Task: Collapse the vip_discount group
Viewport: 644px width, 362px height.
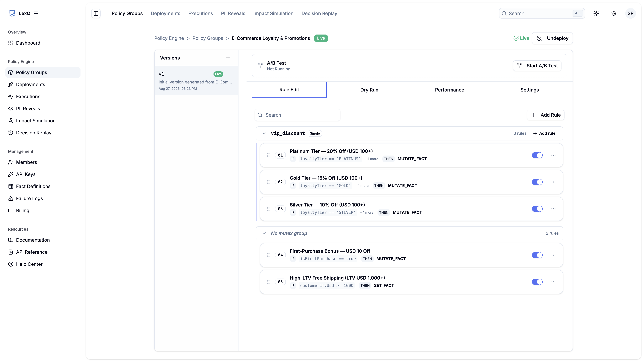Action: (264, 133)
